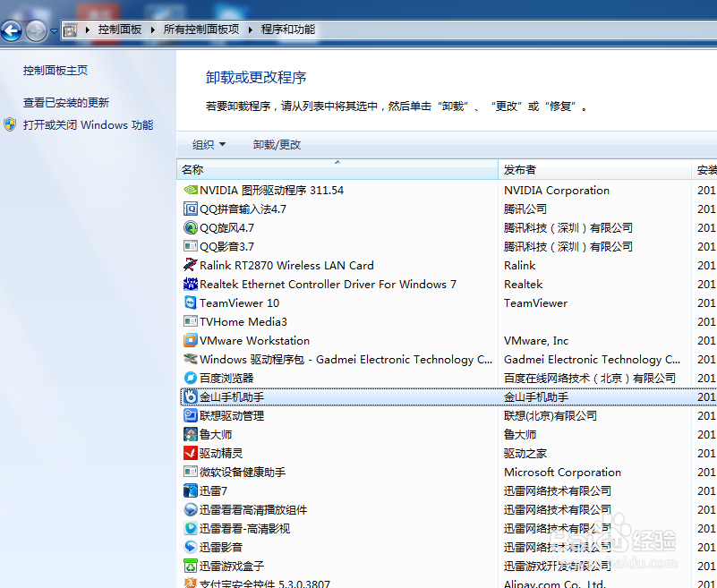Click the 迅雷看看-高清影视 icon
717x588 pixels.
(x=191, y=528)
